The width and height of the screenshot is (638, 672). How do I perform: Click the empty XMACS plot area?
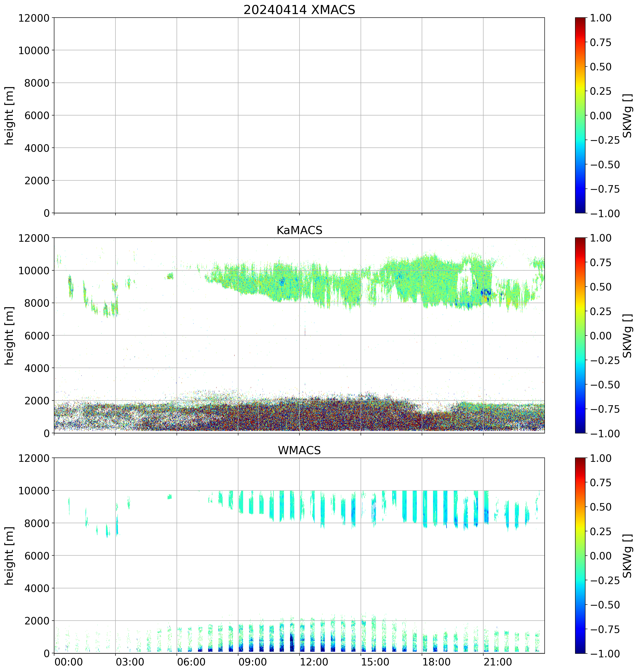[299, 115]
